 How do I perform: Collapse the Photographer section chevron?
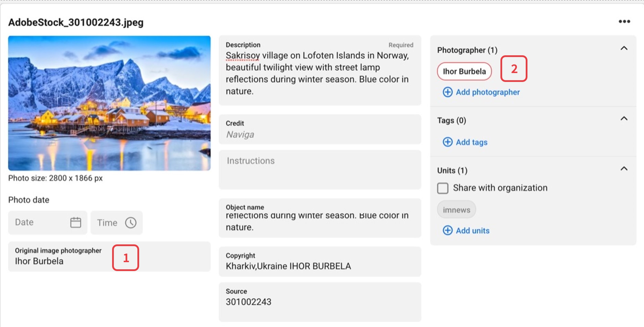pos(624,48)
